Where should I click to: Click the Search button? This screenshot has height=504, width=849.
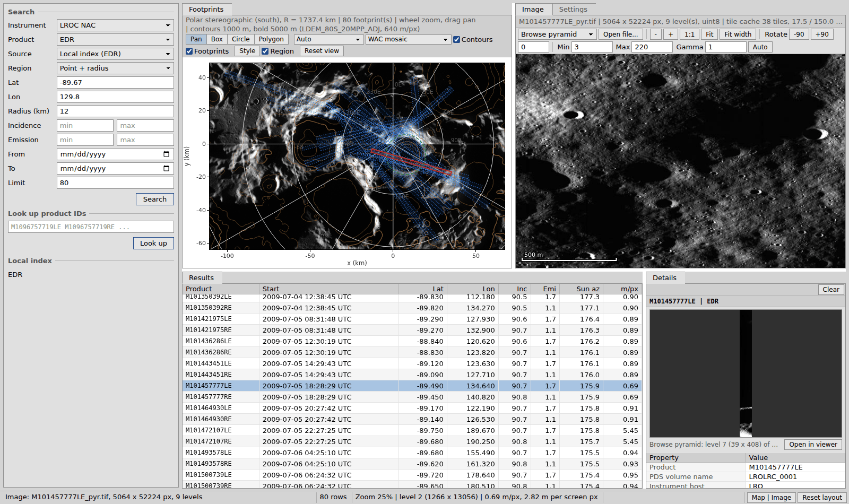point(154,199)
